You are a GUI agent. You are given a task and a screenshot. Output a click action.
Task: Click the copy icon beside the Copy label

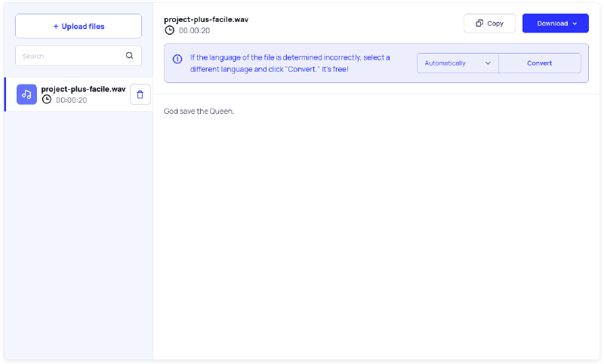click(479, 23)
